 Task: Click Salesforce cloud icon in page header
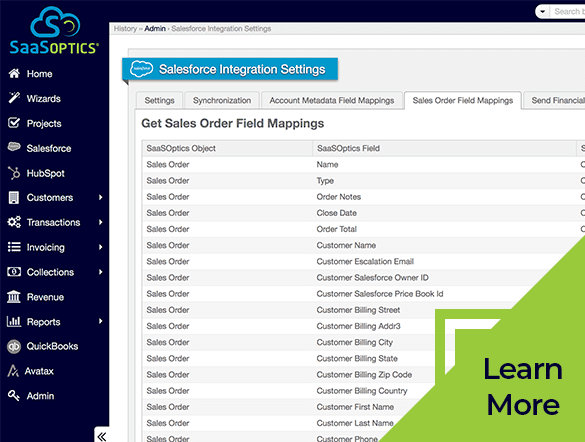141,69
